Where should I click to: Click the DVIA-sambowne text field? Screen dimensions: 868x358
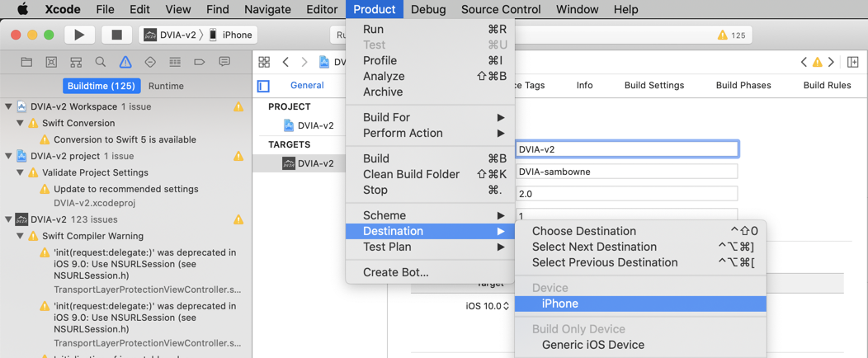pos(626,172)
